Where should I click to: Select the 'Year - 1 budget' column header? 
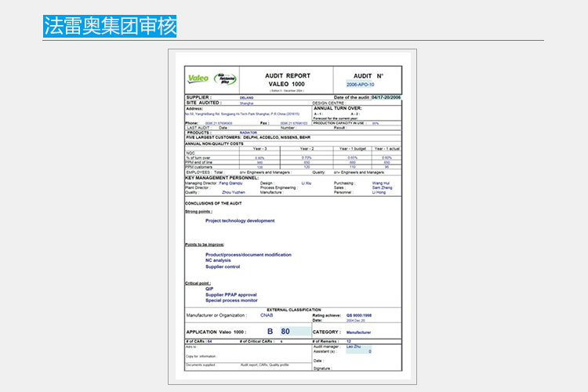353,149
